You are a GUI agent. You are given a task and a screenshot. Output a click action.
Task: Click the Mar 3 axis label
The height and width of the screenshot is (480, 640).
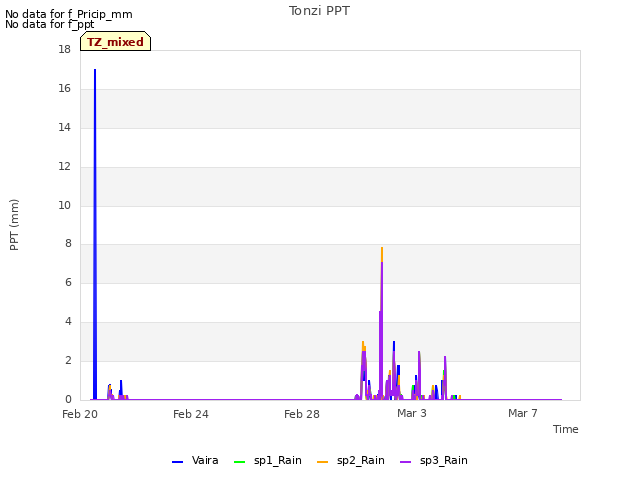412,413
